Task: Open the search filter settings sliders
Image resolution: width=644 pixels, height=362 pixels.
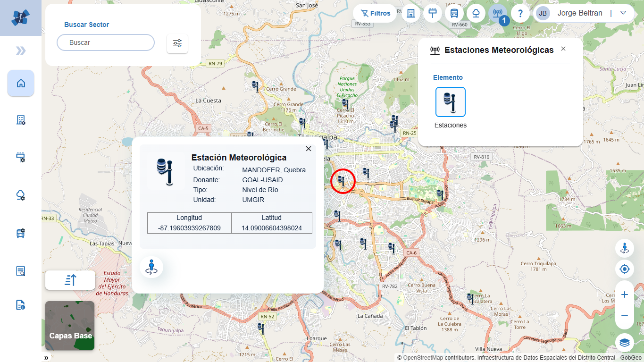Action: (x=177, y=43)
